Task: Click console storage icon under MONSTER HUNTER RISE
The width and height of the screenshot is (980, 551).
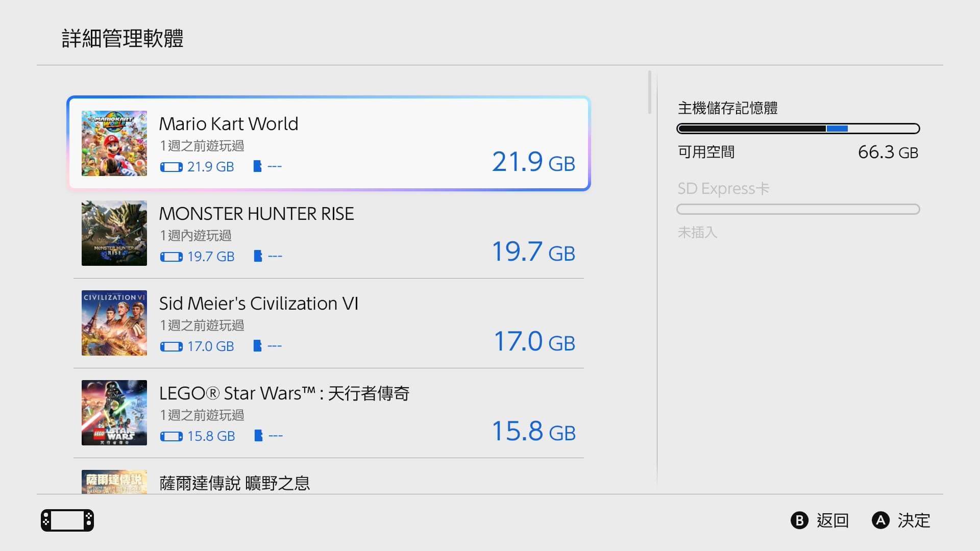Action: pos(171,257)
